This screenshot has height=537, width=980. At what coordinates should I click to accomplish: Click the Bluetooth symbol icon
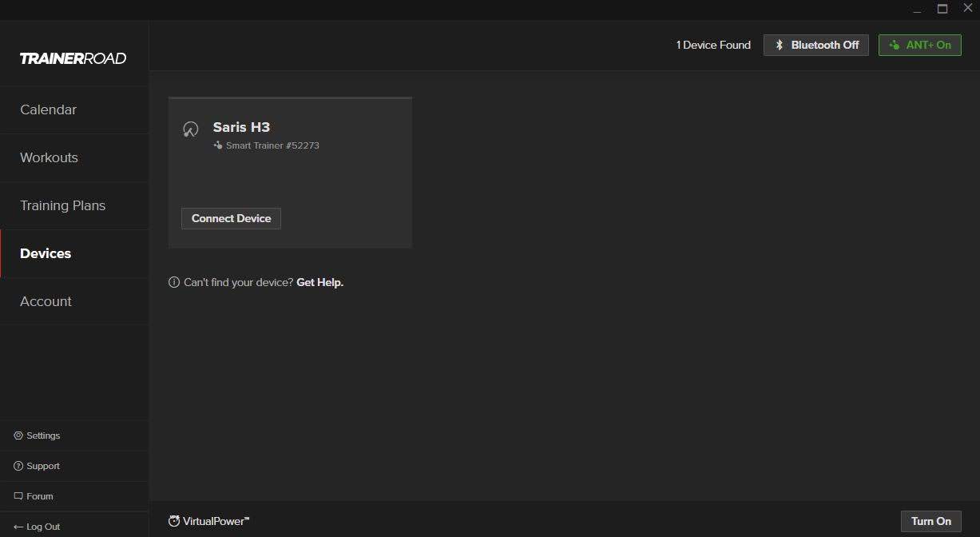[x=780, y=45]
